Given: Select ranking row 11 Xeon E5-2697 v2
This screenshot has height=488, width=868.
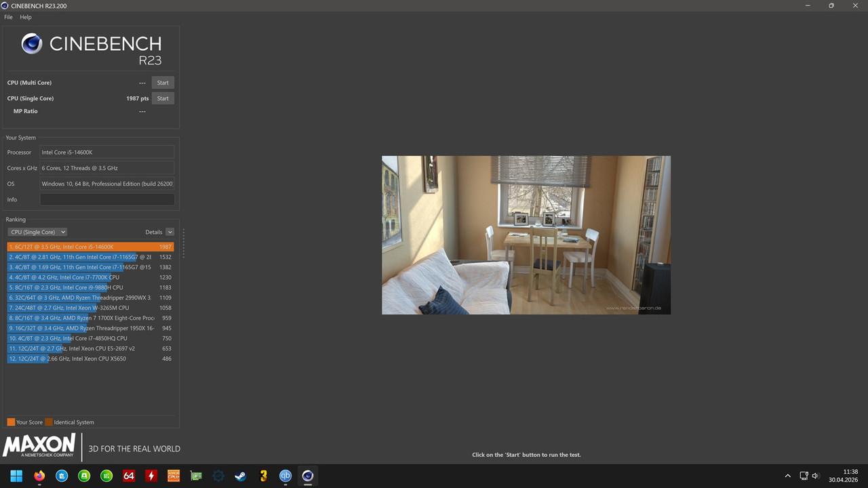Looking at the screenshot, I should point(90,348).
